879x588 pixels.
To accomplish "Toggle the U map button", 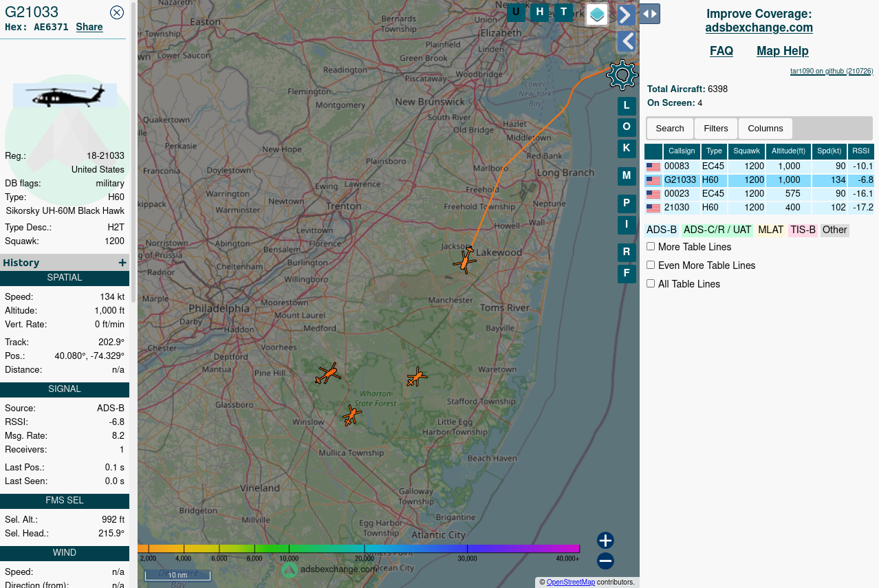I will pyautogui.click(x=516, y=12).
